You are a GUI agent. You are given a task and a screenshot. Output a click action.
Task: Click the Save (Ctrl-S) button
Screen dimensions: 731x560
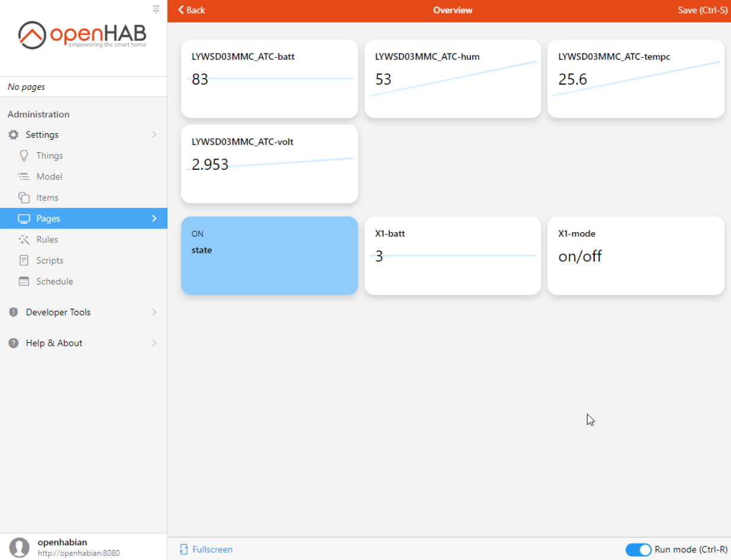tap(703, 10)
